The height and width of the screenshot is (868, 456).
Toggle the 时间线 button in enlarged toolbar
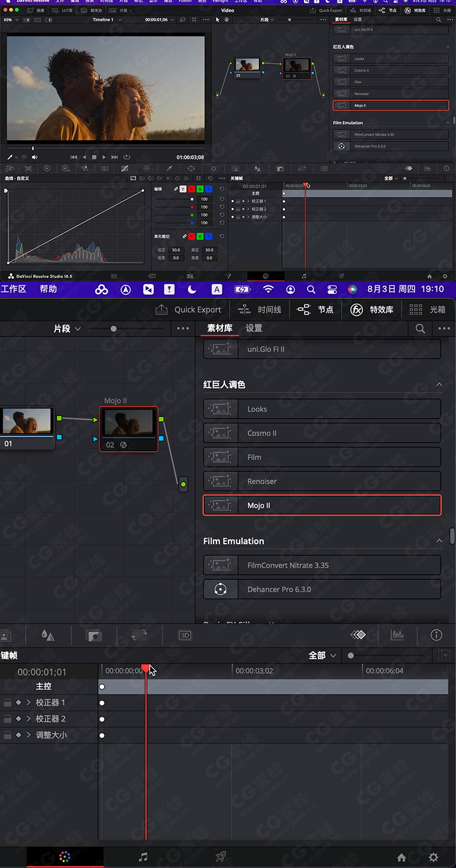click(x=260, y=310)
